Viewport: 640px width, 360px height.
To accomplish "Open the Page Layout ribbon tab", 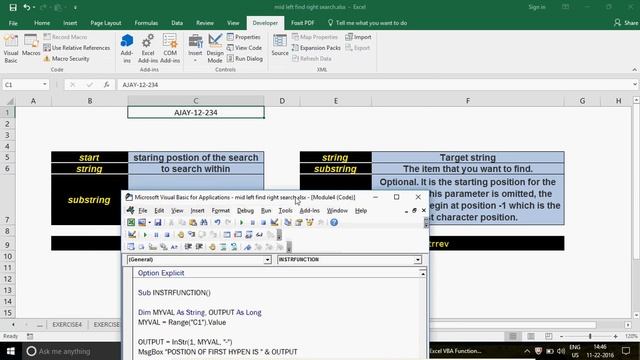I will coord(106,23).
